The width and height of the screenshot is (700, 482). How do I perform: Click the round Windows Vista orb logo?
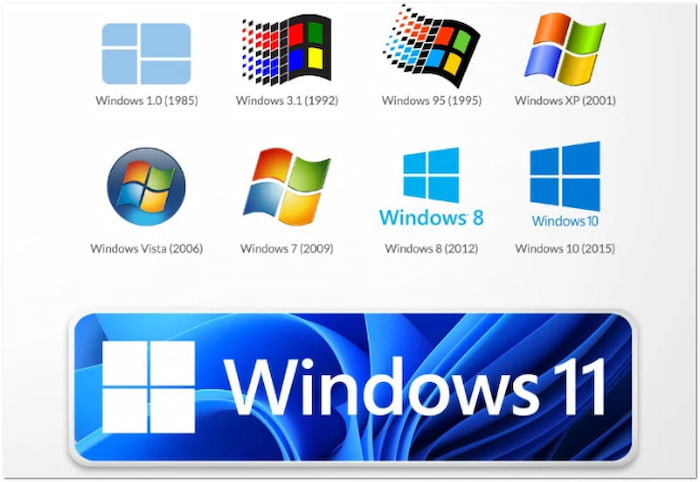pos(146,187)
